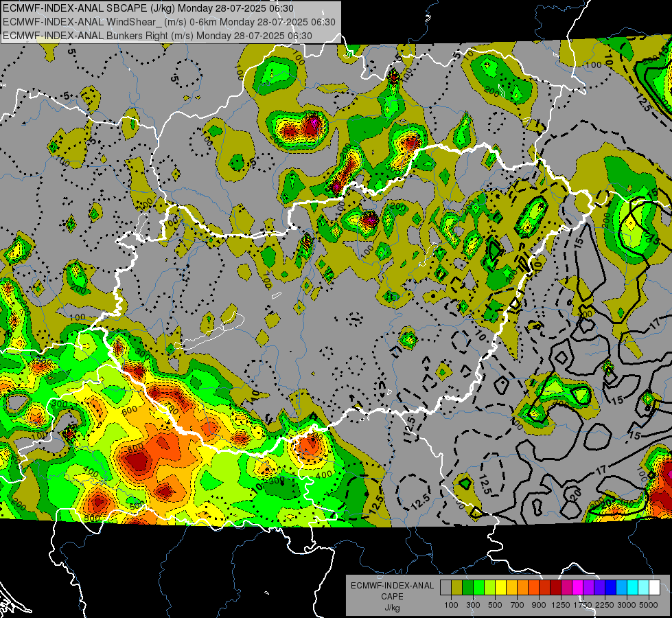Viewport: 672px width, 618px height.
Task: Select the grey legend swatch below 100
Action: 445,588
